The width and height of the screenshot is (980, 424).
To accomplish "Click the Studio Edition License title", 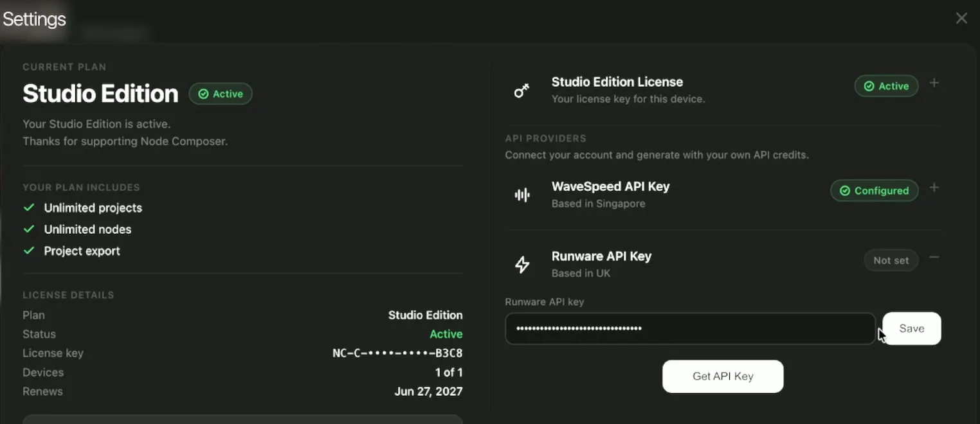I will (617, 82).
